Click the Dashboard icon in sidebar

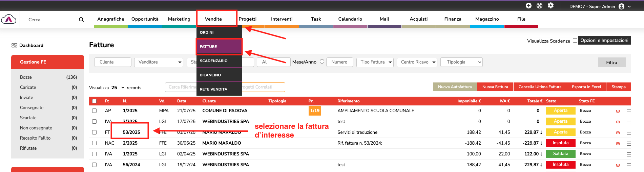14,45
